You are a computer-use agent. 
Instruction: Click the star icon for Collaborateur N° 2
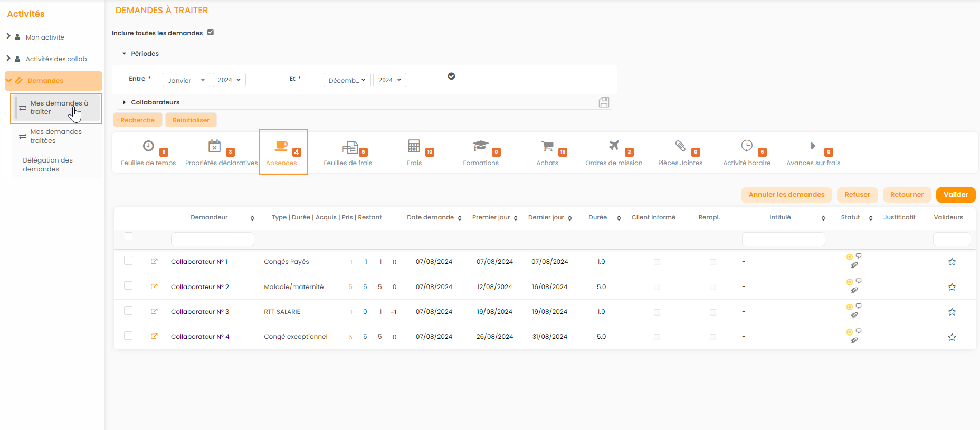(x=952, y=287)
